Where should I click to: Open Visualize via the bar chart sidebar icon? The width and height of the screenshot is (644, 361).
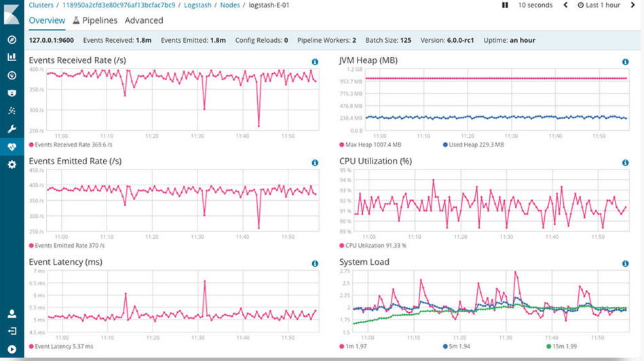click(12, 57)
